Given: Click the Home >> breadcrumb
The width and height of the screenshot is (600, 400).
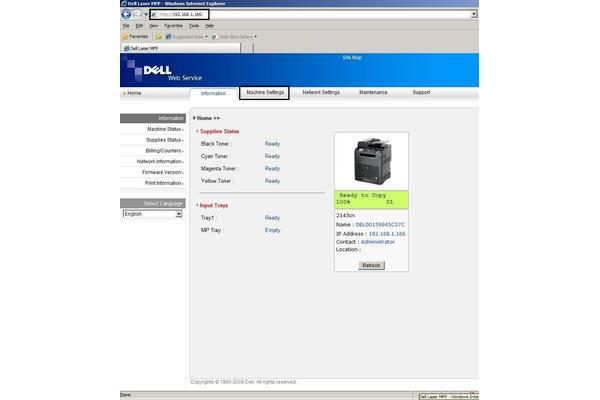Looking at the screenshot, I should [207, 118].
